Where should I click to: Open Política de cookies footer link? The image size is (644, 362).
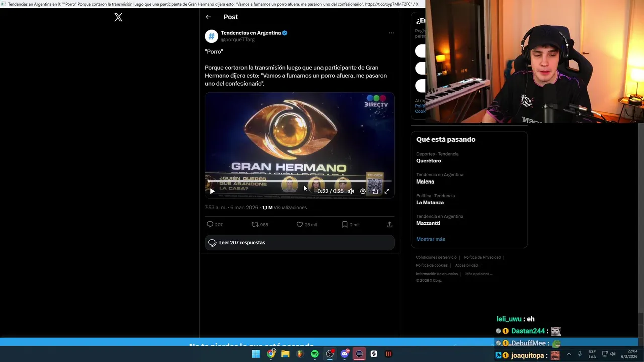click(x=432, y=265)
